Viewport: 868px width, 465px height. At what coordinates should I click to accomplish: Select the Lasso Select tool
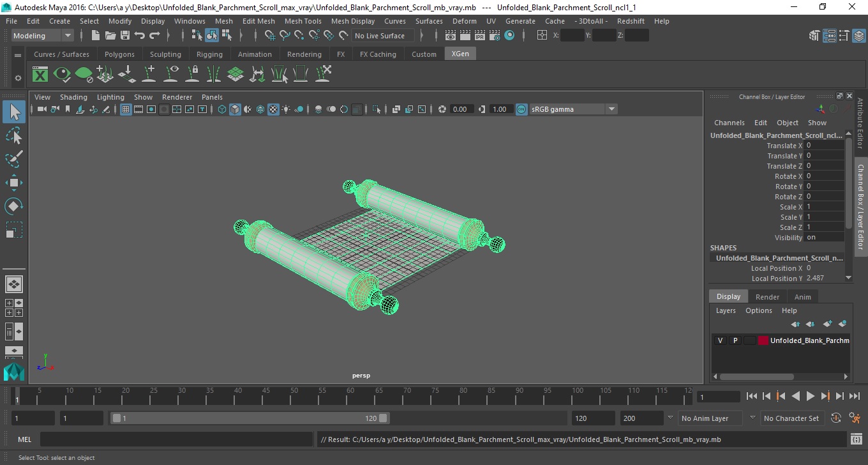[14, 135]
